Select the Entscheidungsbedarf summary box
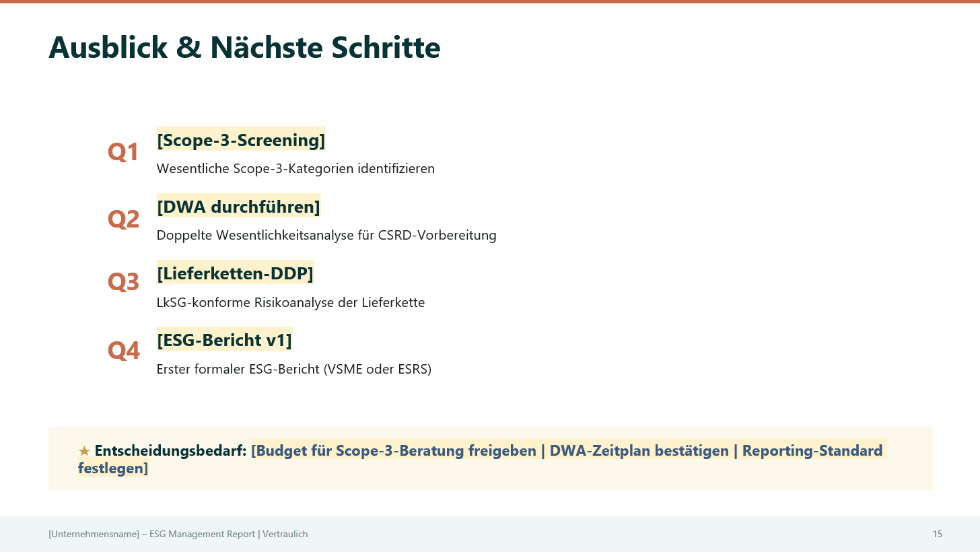 (490, 458)
